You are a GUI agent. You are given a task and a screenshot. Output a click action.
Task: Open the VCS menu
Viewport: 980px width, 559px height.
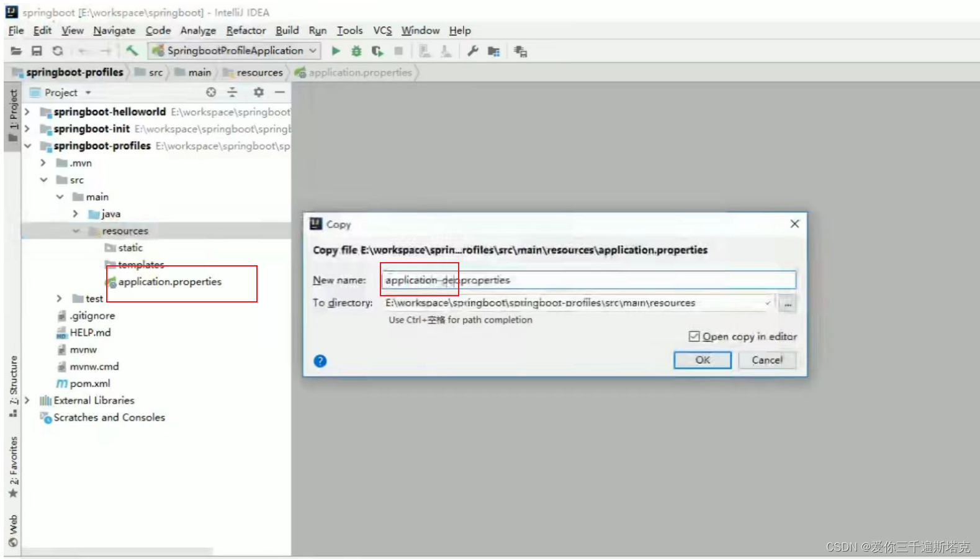click(x=382, y=30)
